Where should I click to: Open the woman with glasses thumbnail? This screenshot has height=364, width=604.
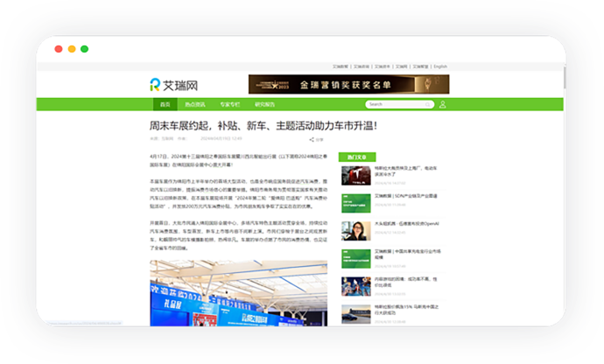[x=356, y=231]
